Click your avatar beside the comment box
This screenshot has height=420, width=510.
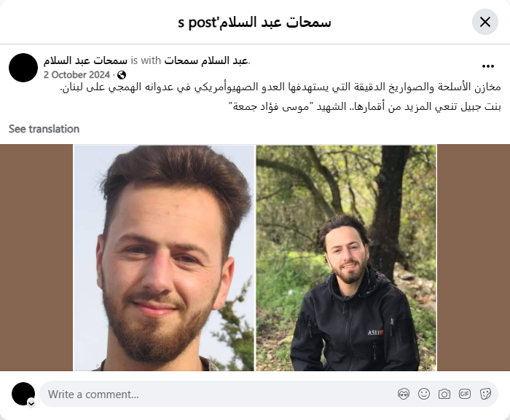click(x=23, y=394)
